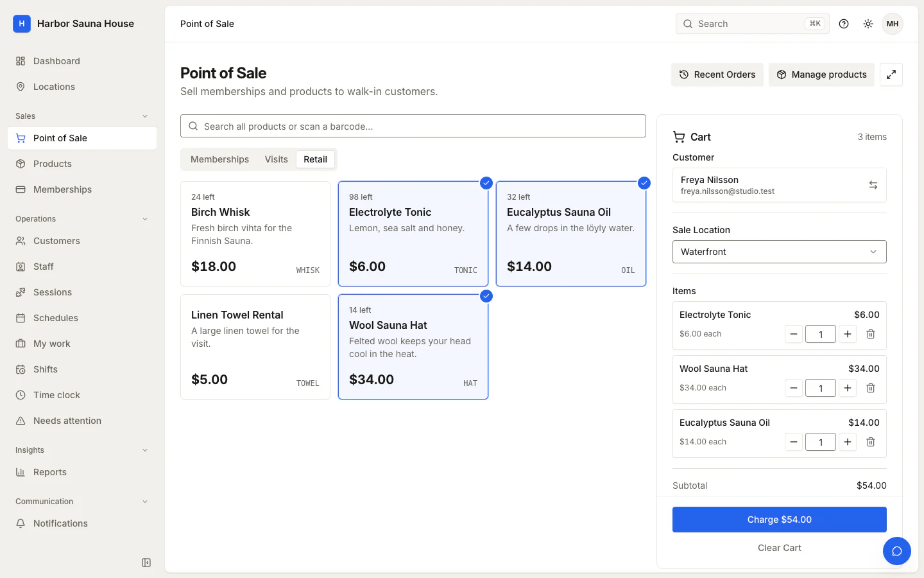Toggle light/dark theme sun icon
924x578 pixels.
[x=868, y=24]
